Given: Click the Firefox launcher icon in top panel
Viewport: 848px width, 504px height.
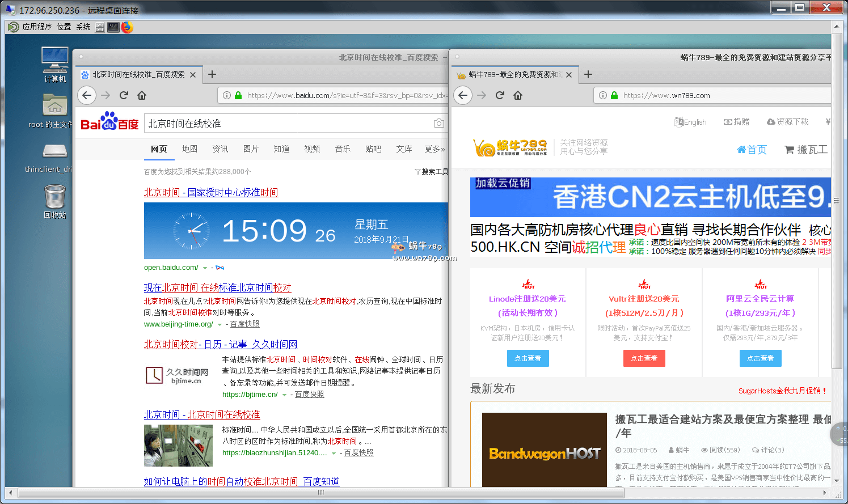Looking at the screenshot, I should coord(127,27).
